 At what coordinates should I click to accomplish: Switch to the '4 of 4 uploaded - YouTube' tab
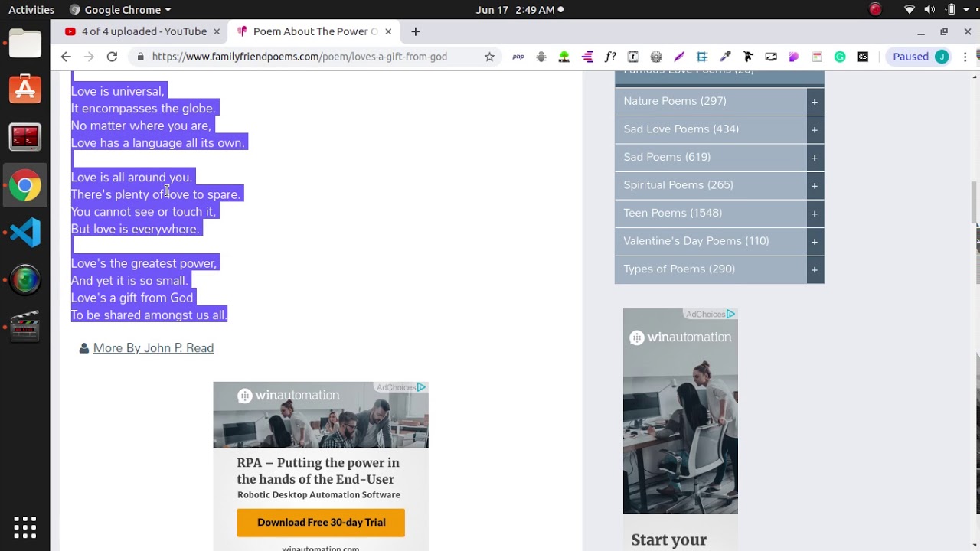142,31
